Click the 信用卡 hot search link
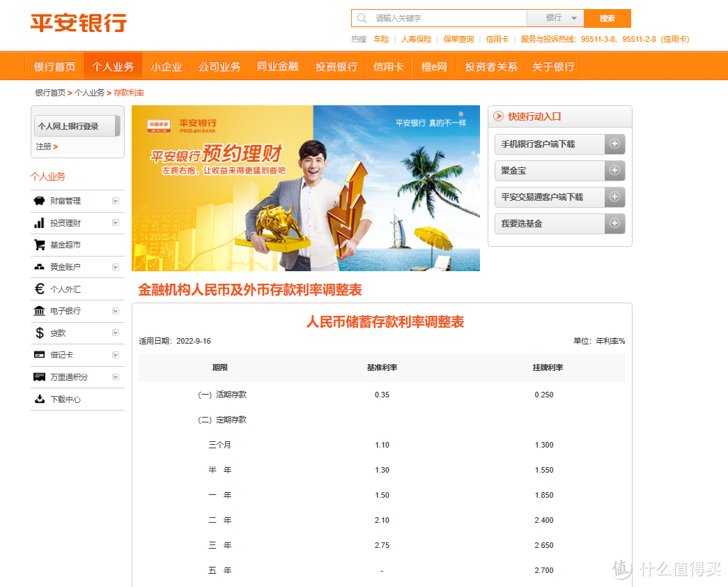 tap(497, 39)
